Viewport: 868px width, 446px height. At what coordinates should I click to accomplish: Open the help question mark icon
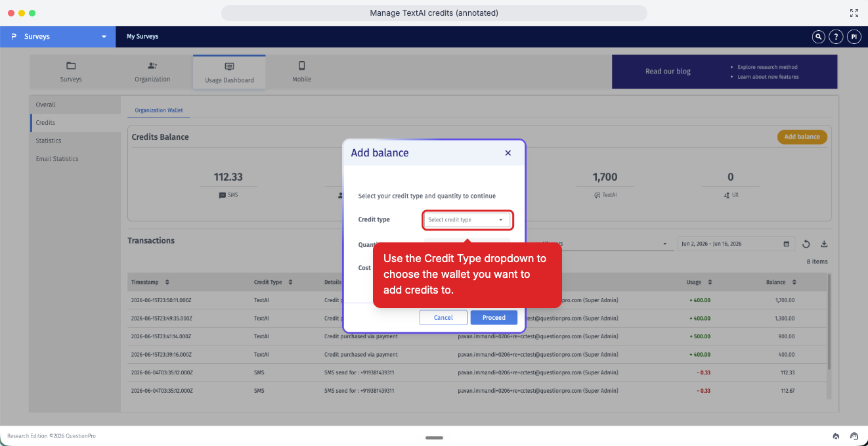tap(836, 37)
